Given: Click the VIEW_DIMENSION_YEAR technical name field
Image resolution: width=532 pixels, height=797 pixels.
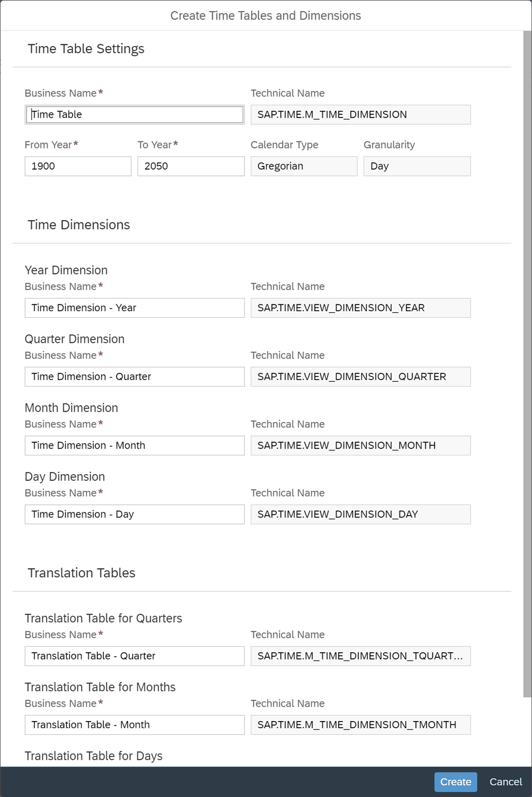Looking at the screenshot, I should pos(360,308).
